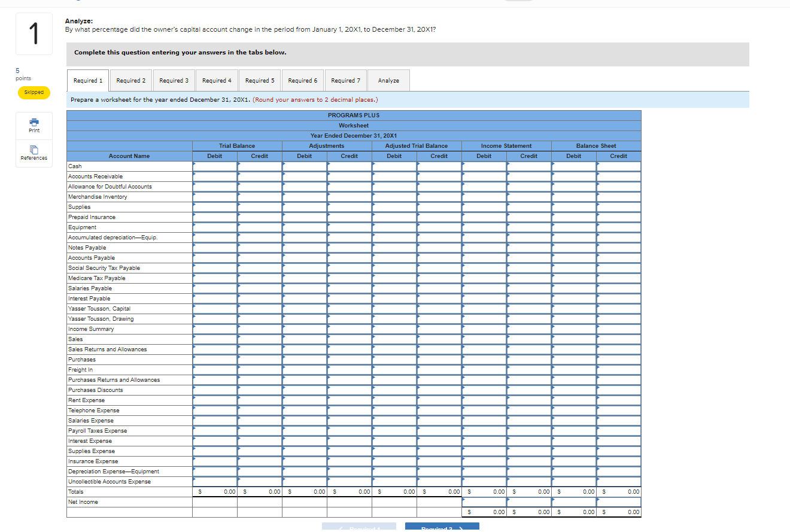Select Medicare Tax Payable Adjustments credit cell
790x532 pixels.
click(350, 278)
